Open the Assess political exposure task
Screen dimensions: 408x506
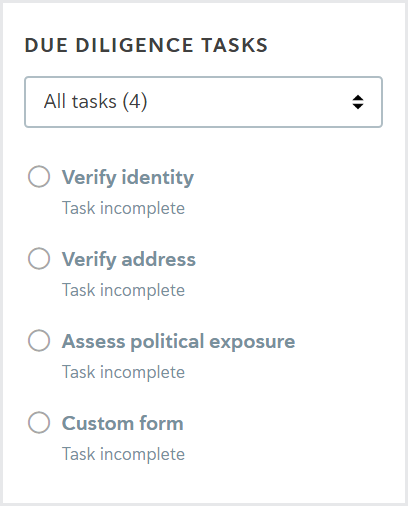pyautogui.click(x=178, y=341)
